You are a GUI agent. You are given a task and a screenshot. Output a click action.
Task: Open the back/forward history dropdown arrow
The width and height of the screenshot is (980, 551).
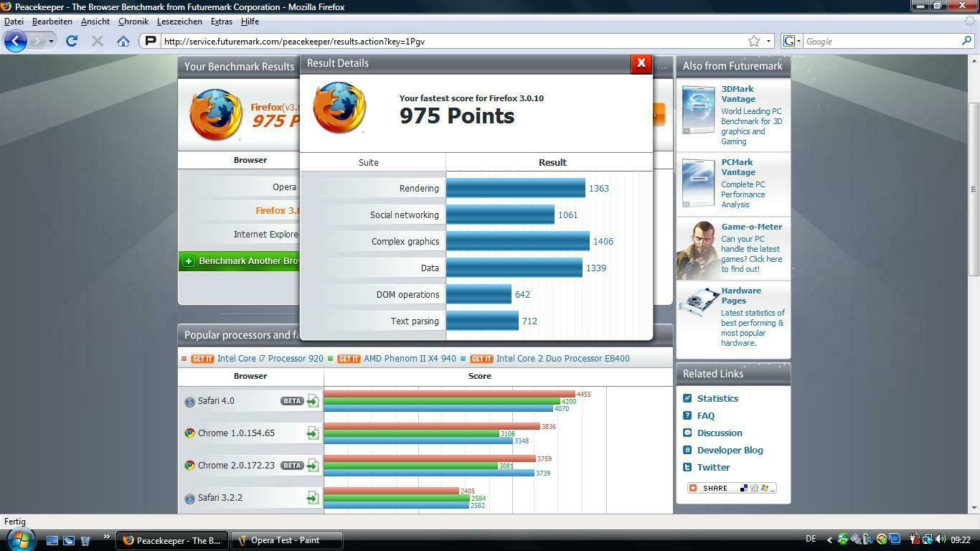click(x=51, y=41)
